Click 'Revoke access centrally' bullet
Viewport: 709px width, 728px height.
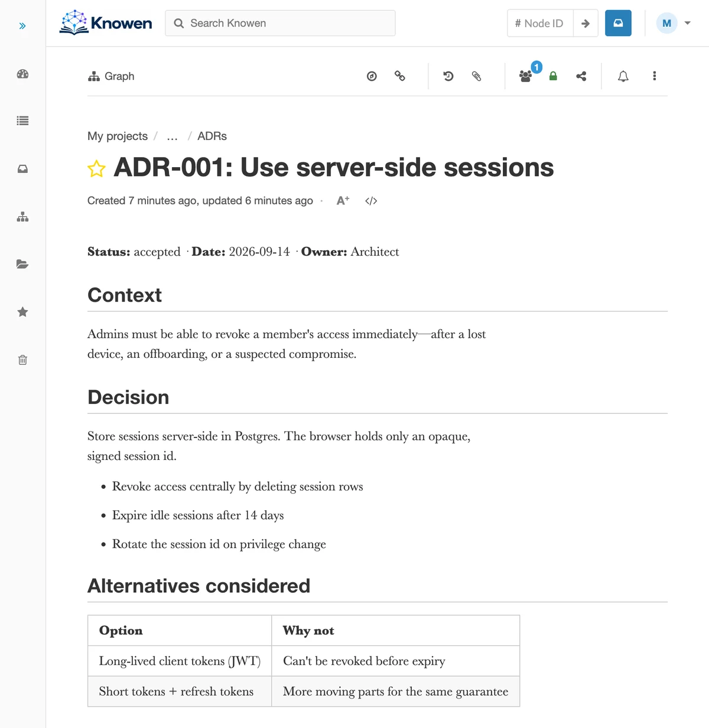click(238, 487)
